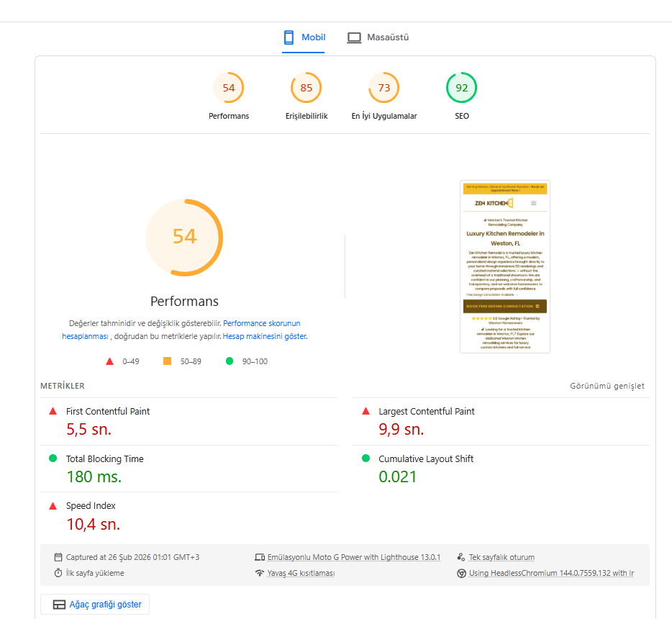Jump to the SEO score gauge 92
Viewport: 672px width, 619px height.
[x=462, y=89]
